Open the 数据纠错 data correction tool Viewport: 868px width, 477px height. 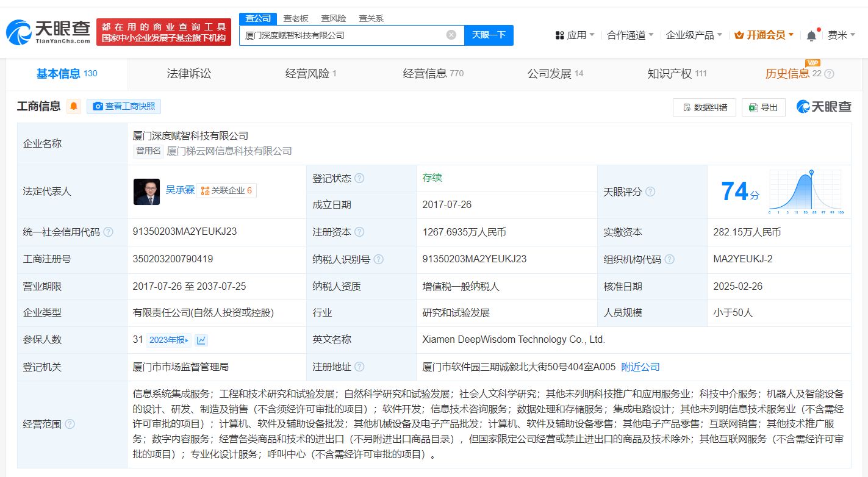click(705, 107)
